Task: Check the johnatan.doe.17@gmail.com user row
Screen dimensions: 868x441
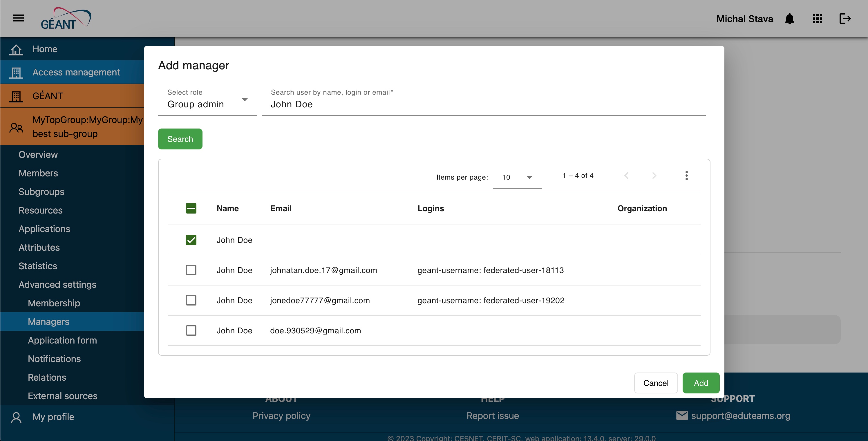Action: (191, 270)
